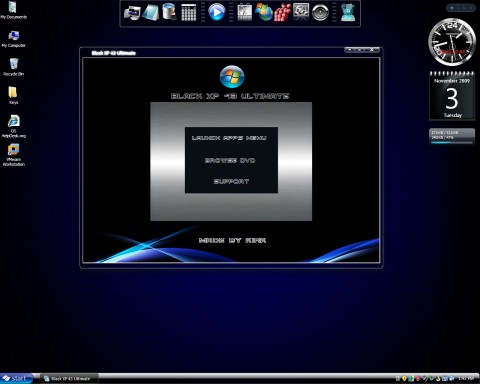This screenshot has height=384, width=480.
Task: Select Launch Apps Menu
Action: pyautogui.click(x=229, y=138)
